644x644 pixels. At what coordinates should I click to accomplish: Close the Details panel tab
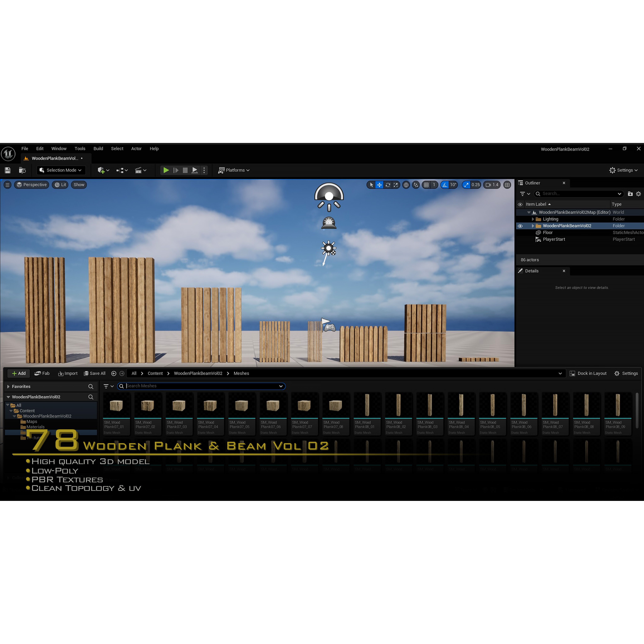(x=564, y=271)
